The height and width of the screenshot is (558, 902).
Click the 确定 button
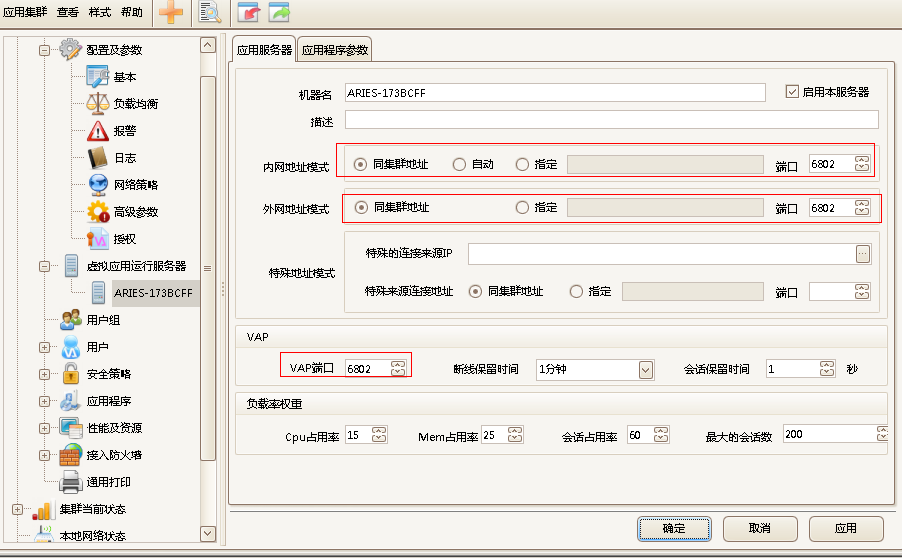[674, 528]
